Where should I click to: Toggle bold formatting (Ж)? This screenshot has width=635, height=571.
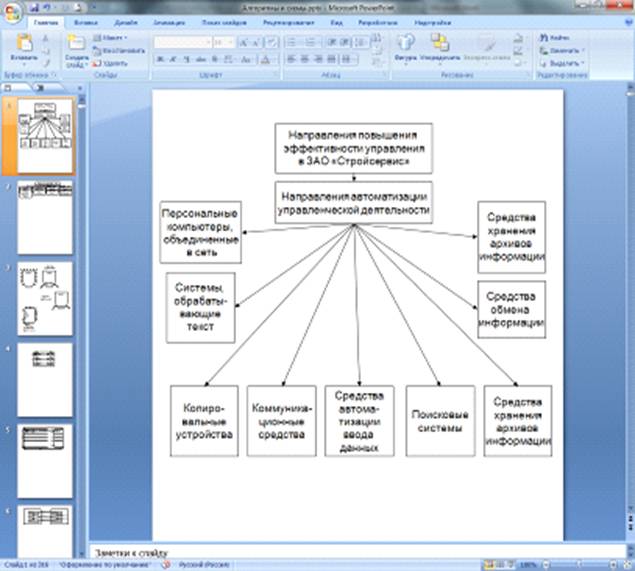tap(159, 59)
